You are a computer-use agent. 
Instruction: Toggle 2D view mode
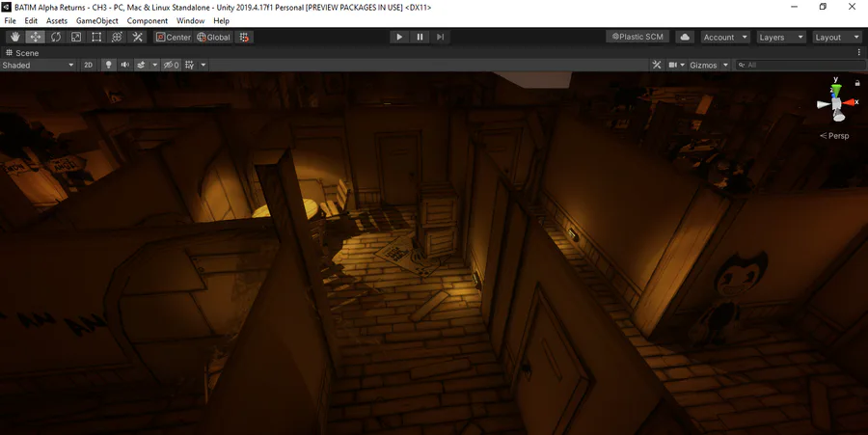tap(88, 65)
